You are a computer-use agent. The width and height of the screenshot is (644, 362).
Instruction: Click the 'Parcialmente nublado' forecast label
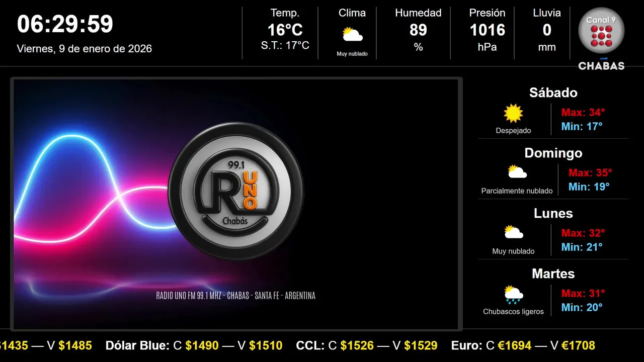click(x=517, y=191)
